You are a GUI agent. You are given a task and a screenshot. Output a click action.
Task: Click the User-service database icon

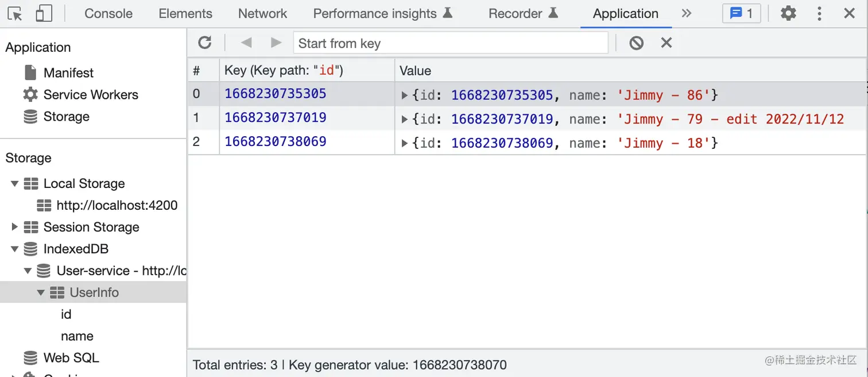click(x=44, y=271)
